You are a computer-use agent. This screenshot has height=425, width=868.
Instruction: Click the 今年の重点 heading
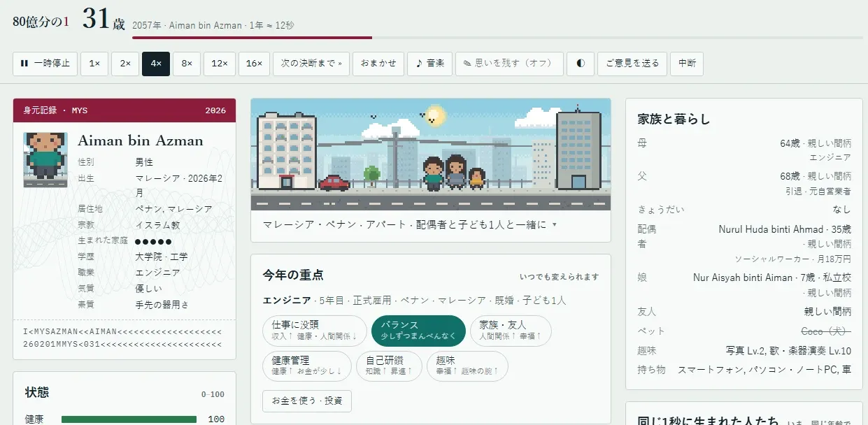pyautogui.click(x=293, y=275)
